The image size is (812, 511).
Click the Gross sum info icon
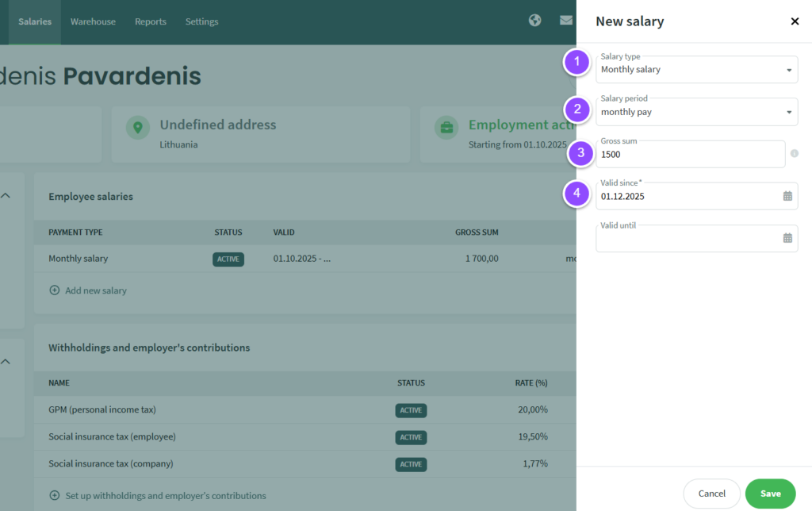(795, 154)
